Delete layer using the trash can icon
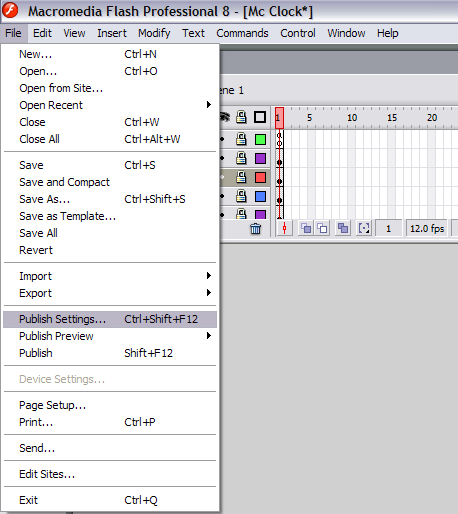 coord(255,229)
